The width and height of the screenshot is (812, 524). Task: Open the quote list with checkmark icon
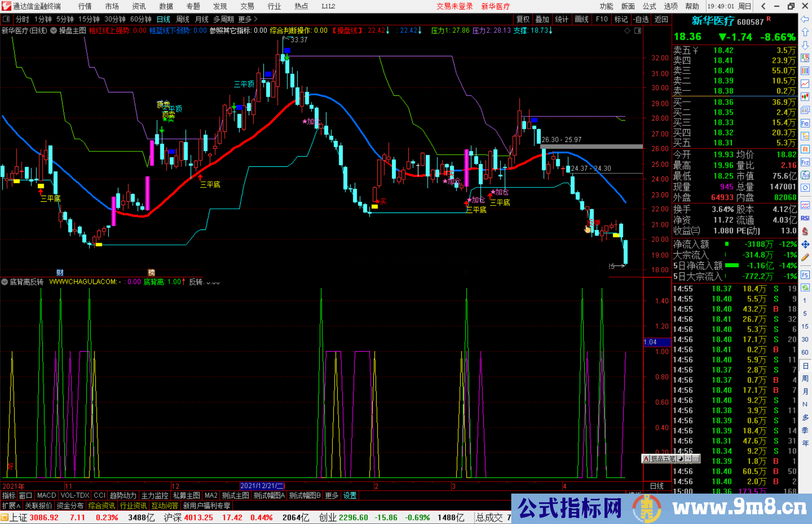(805, 58)
